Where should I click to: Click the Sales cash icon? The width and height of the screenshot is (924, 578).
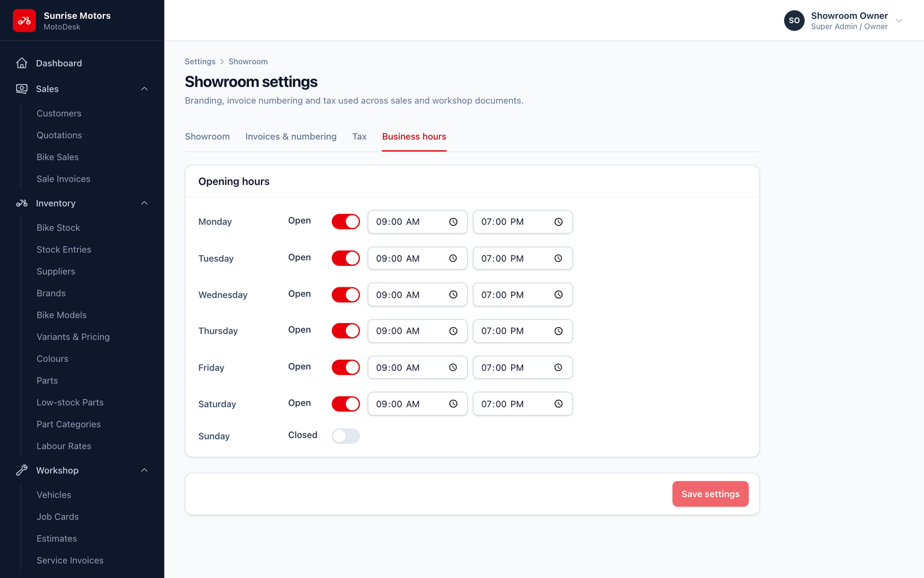[22, 88]
